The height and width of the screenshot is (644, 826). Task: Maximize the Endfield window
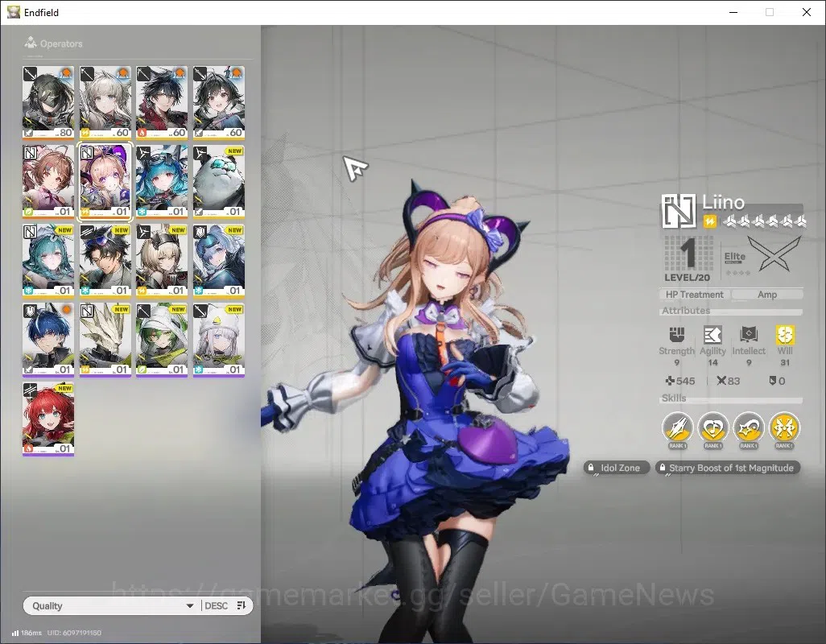770,12
